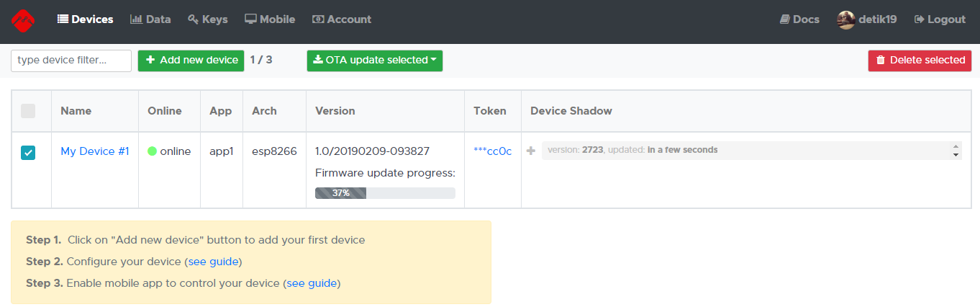Click the green online status dot
The image size is (980, 307).
[x=152, y=151]
